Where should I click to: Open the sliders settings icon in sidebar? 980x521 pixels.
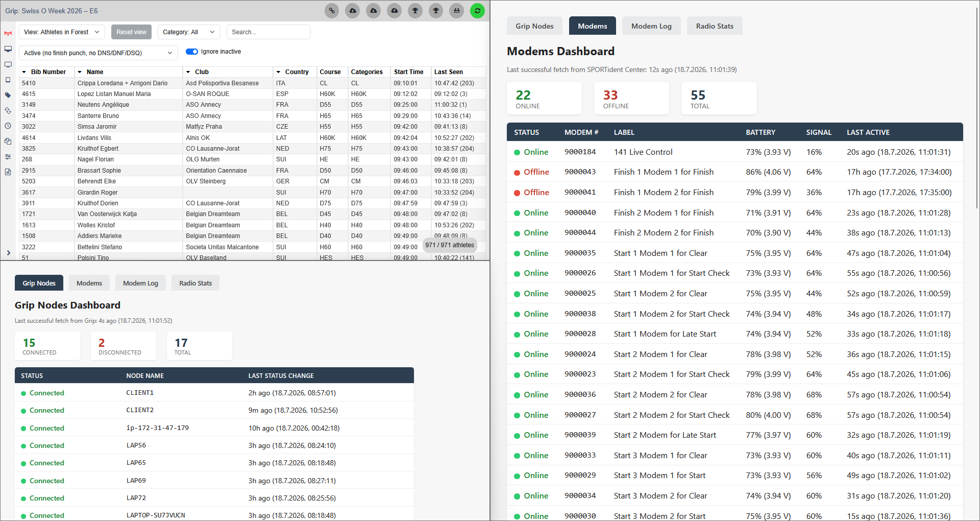(x=8, y=156)
